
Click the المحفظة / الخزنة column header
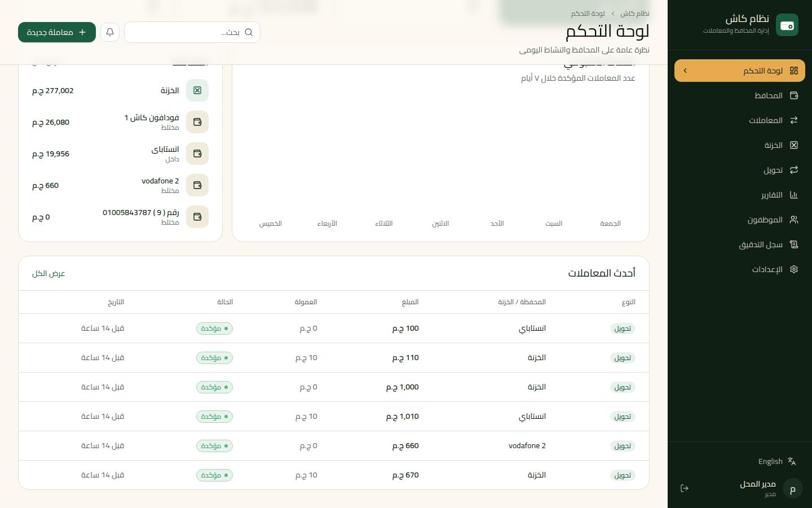(x=522, y=302)
